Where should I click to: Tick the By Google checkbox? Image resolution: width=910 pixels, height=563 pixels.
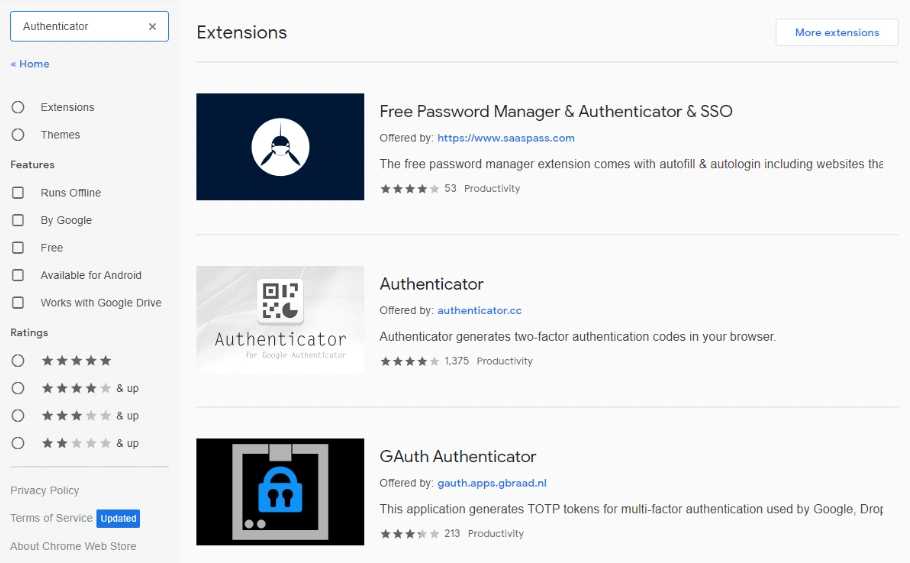tap(18, 220)
